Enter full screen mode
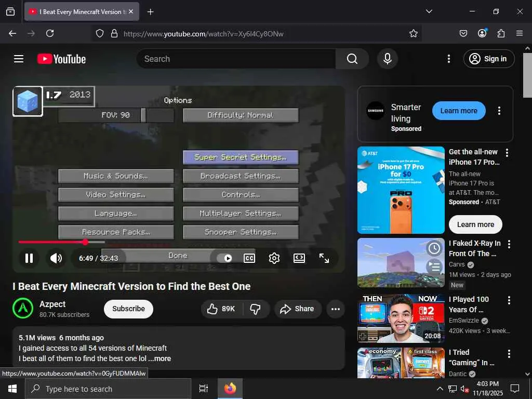 point(324,259)
